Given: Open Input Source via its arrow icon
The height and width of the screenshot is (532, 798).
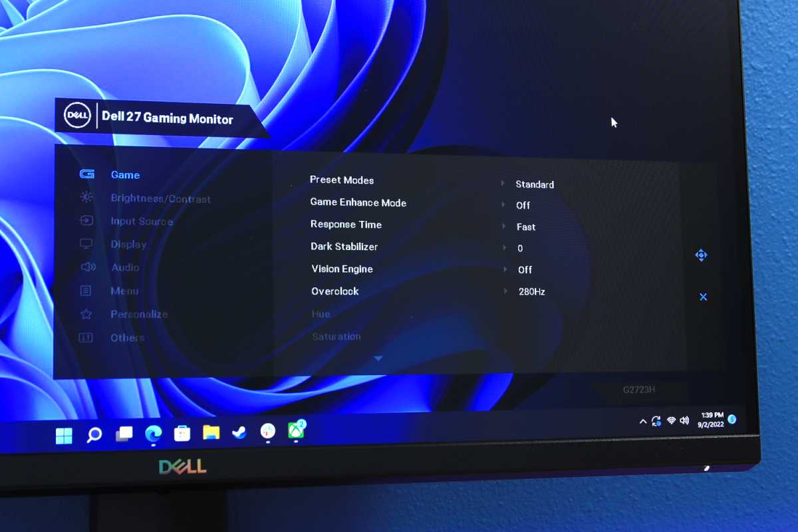Looking at the screenshot, I should tap(86, 220).
